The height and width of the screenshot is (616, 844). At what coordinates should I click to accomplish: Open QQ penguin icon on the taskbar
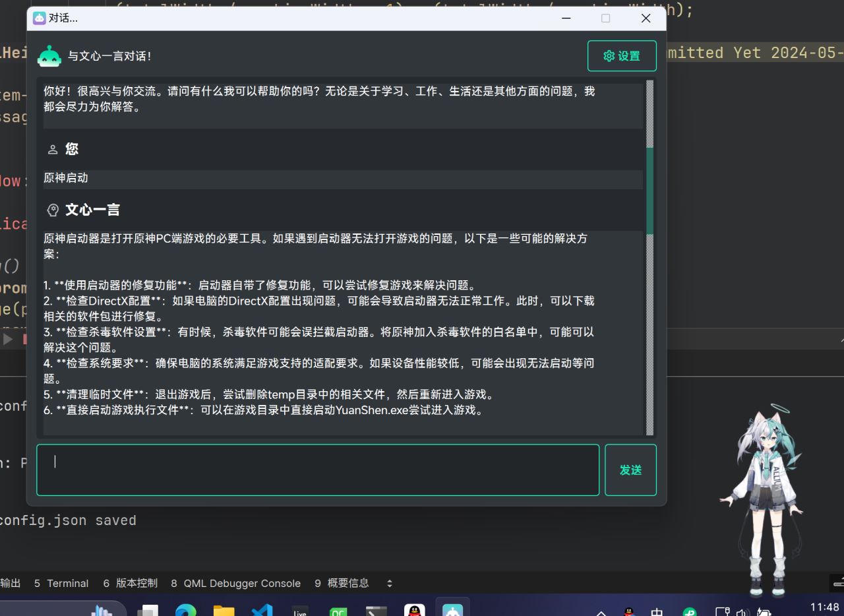pos(415,609)
